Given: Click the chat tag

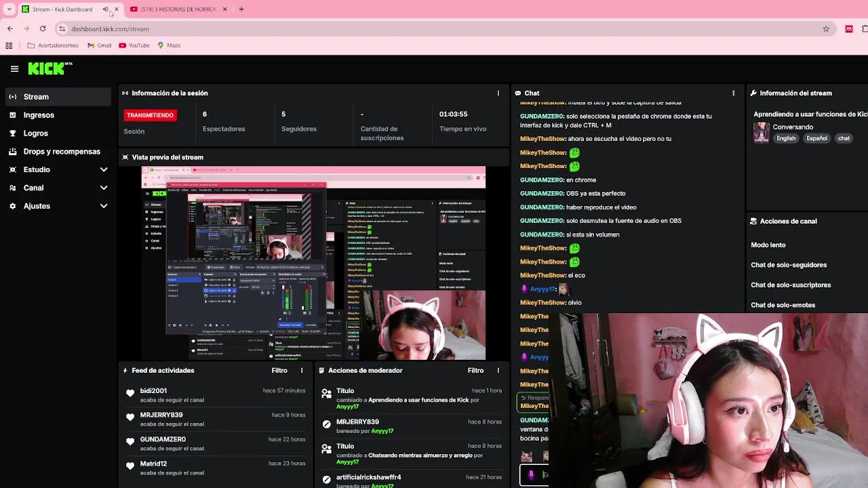Looking at the screenshot, I should pyautogui.click(x=844, y=138).
